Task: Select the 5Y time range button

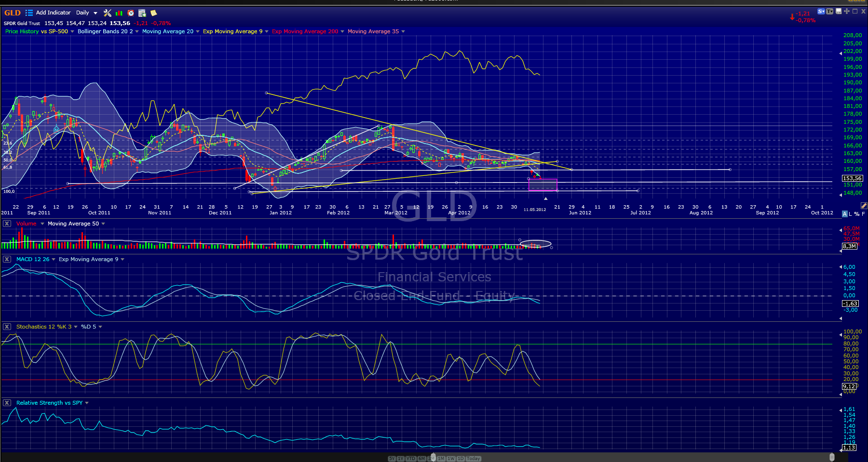Action: tap(392, 459)
